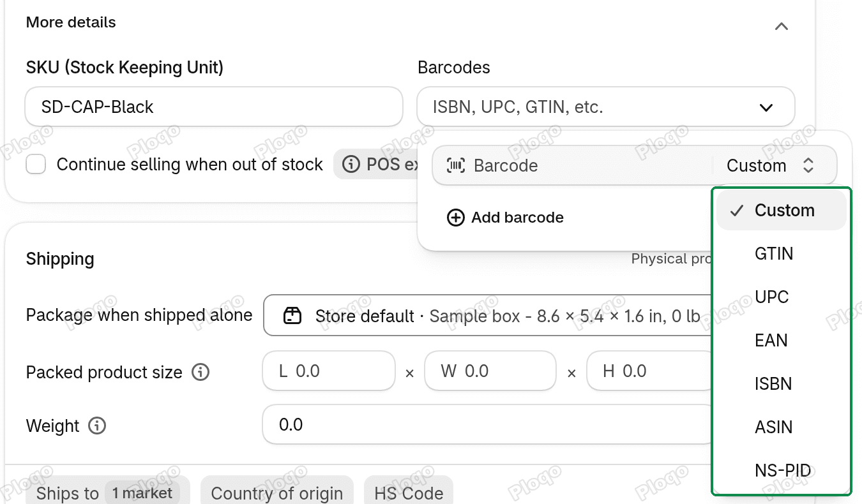The width and height of the screenshot is (862, 504).
Task: Click the Weight value input field
Action: click(x=488, y=424)
